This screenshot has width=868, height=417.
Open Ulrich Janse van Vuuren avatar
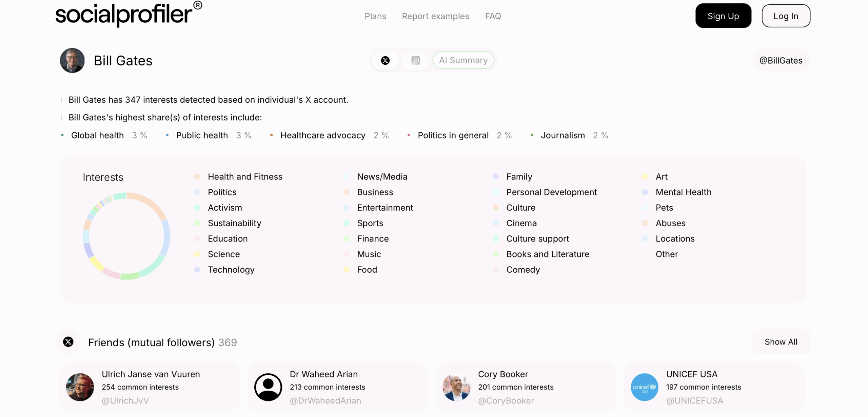click(80, 387)
